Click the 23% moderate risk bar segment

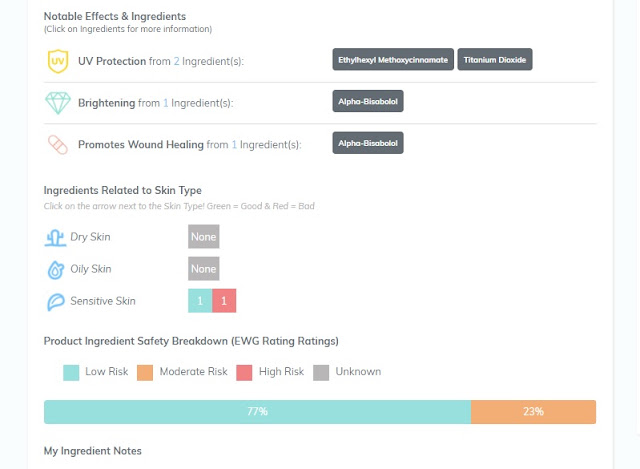coord(533,412)
